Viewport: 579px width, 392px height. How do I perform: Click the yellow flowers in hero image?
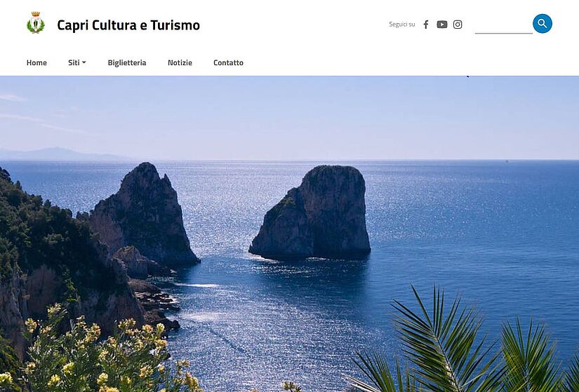coord(96,351)
